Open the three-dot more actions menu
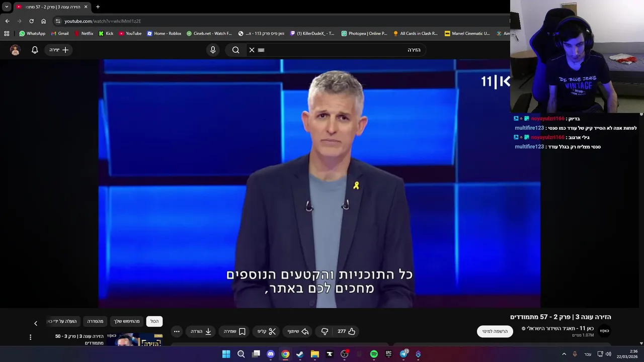Image resolution: width=644 pixels, height=362 pixels. pos(177,331)
